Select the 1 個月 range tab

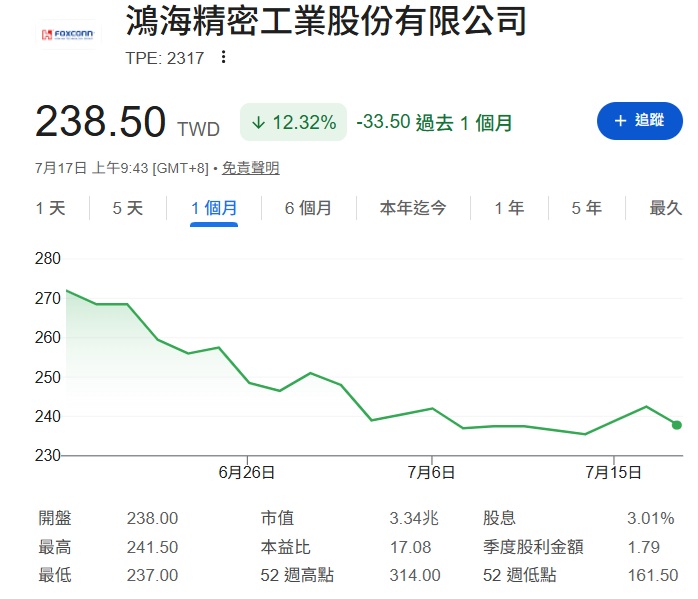pos(214,208)
